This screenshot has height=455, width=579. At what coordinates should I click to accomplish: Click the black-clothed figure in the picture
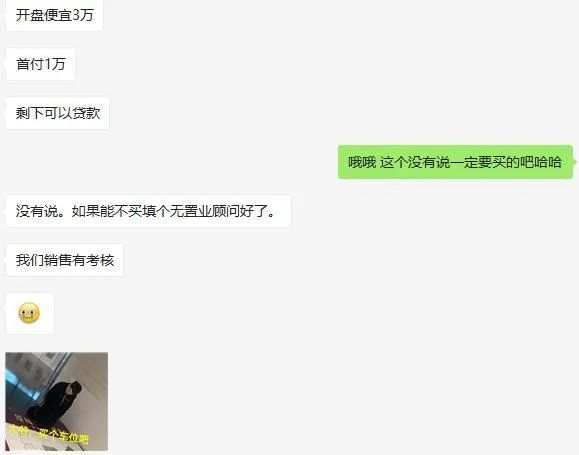[57, 404]
